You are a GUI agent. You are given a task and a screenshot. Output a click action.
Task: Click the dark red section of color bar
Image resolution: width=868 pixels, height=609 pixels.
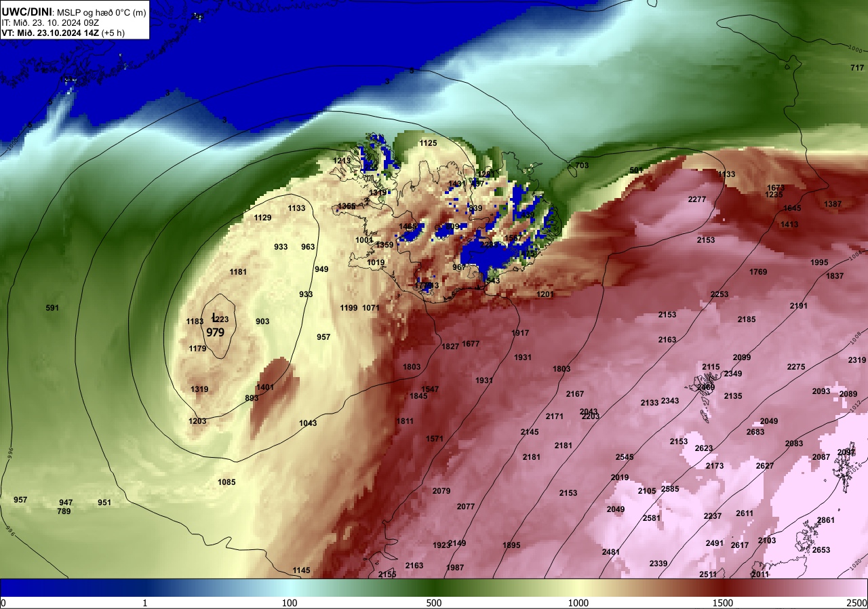coord(723,587)
